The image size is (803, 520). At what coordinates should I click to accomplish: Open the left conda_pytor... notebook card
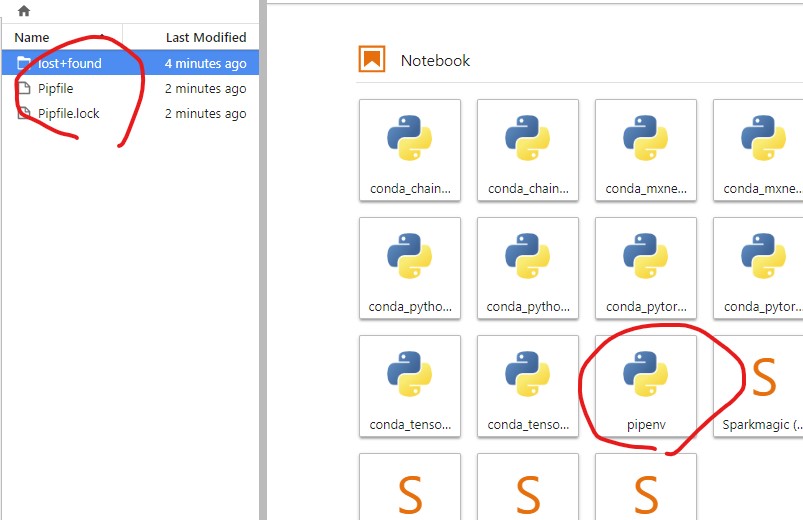(x=646, y=268)
